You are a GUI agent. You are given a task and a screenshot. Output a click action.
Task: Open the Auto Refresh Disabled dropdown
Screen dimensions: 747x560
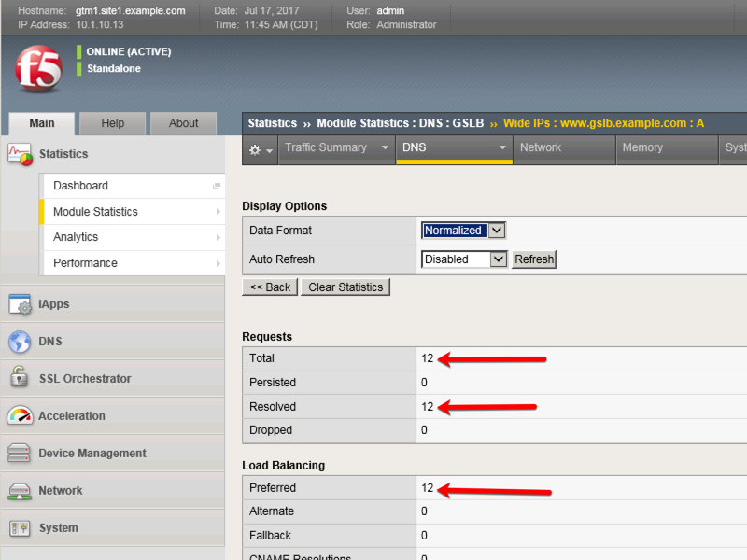coord(464,259)
